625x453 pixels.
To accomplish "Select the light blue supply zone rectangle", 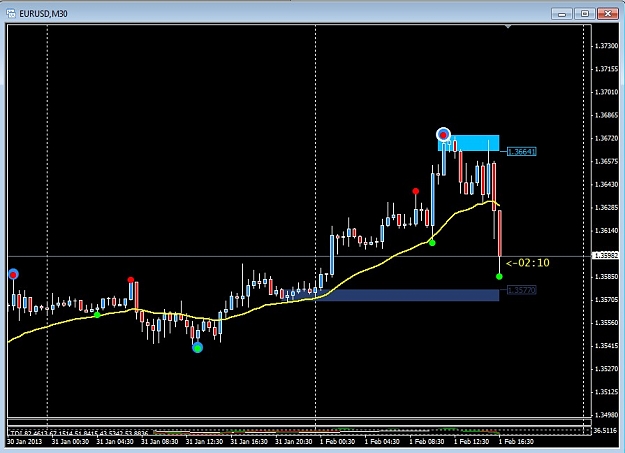I will point(469,143).
